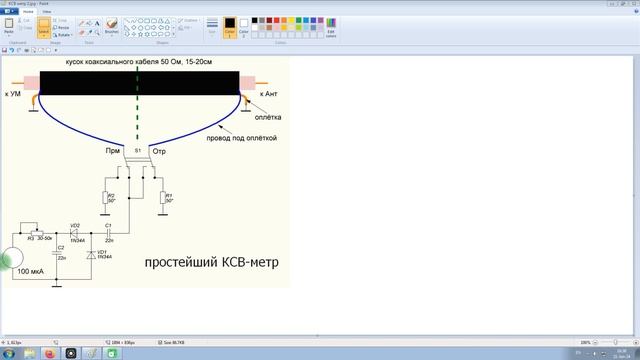Pick the Line shape
Screen dimensions: 640x360
coord(127,20)
